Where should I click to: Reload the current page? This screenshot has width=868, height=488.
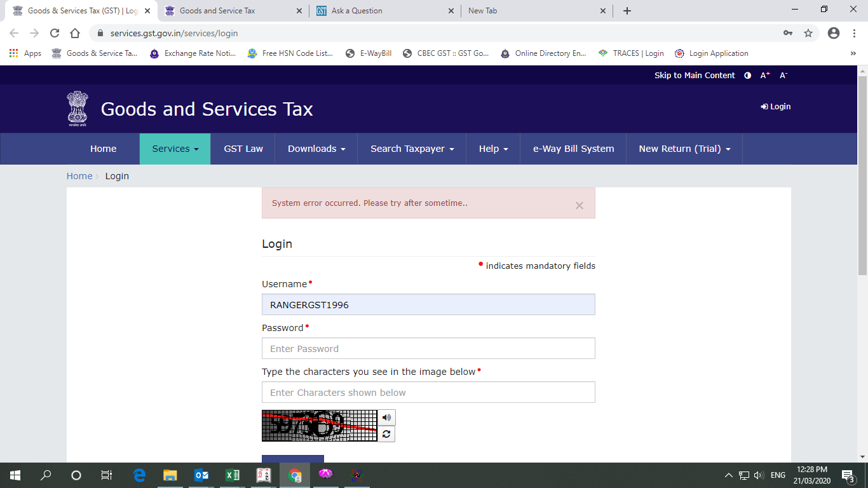55,33
